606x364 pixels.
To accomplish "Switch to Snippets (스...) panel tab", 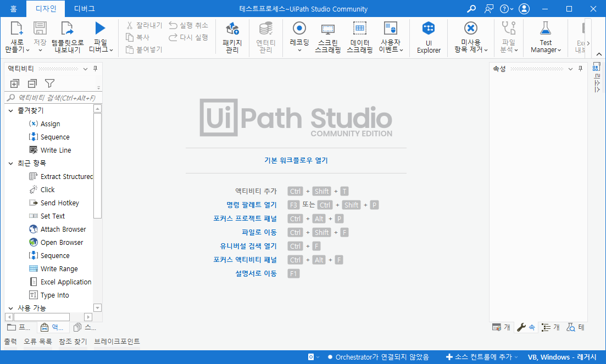I will [x=85, y=327].
